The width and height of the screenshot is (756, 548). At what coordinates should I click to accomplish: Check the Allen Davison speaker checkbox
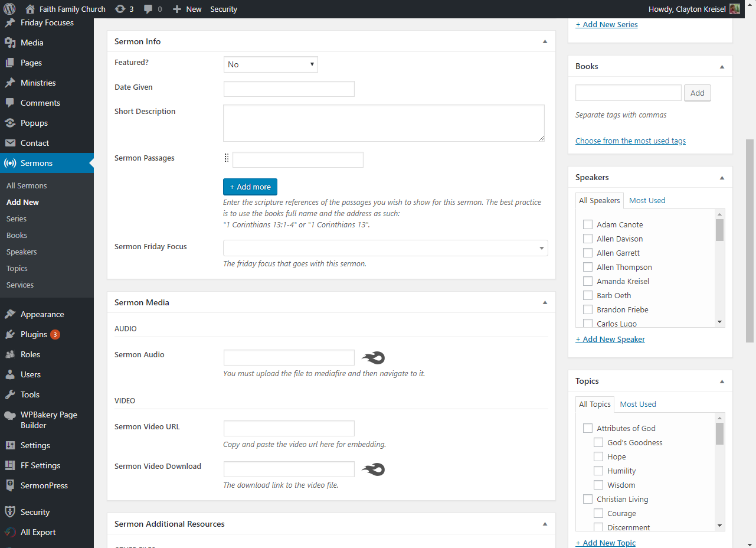(x=588, y=239)
